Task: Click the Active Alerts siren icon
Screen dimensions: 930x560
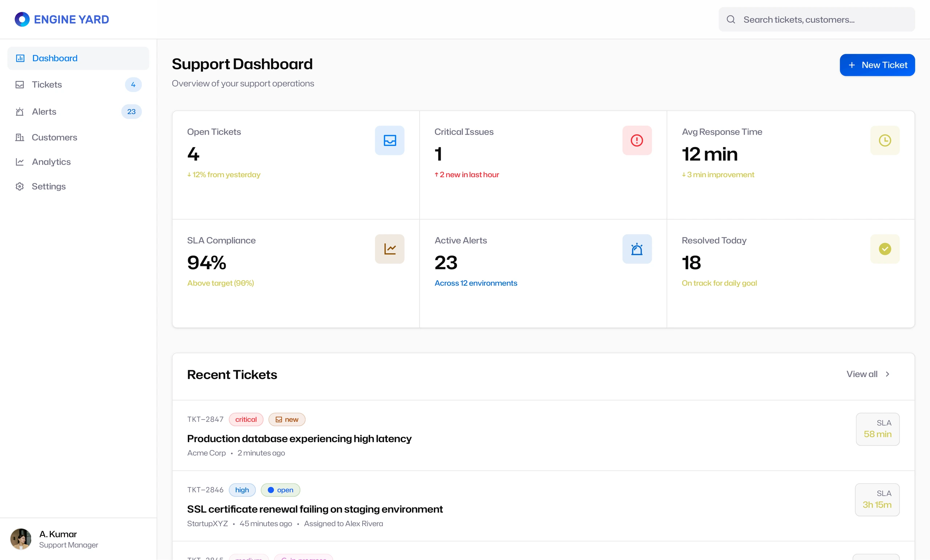Action: pyautogui.click(x=637, y=249)
